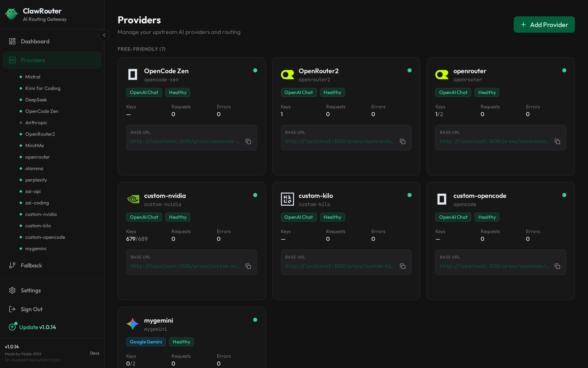Click the Google Gemini tag on mygemini
The height and width of the screenshot is (368, 588).
click(x=146, y=342)
